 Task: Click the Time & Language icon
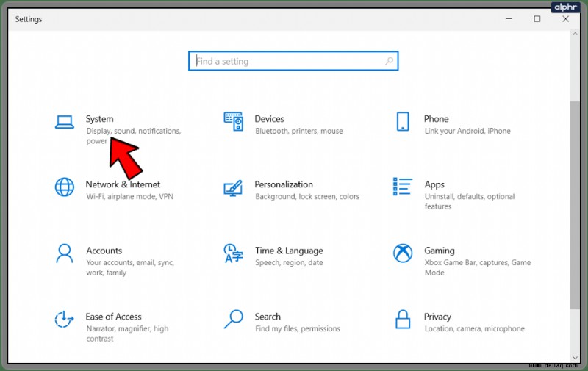(233, 253)
